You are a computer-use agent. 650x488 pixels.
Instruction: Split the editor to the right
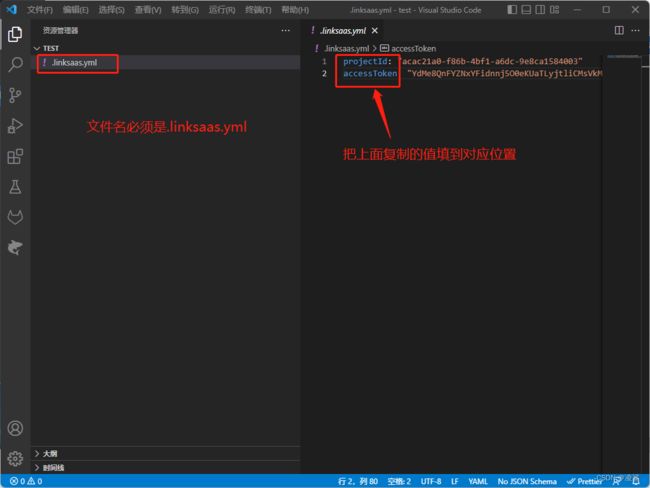coord(619,30)
